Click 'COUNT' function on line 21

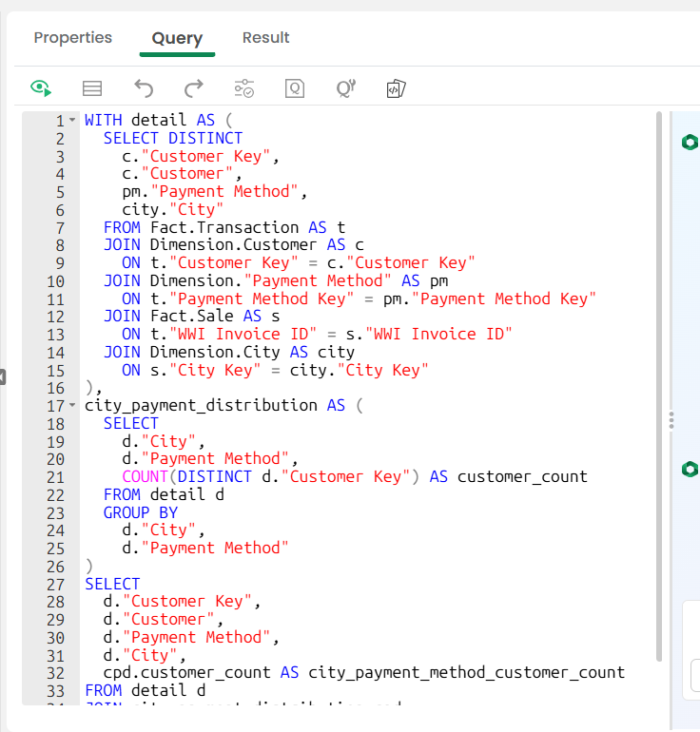(x=145, y=476)
